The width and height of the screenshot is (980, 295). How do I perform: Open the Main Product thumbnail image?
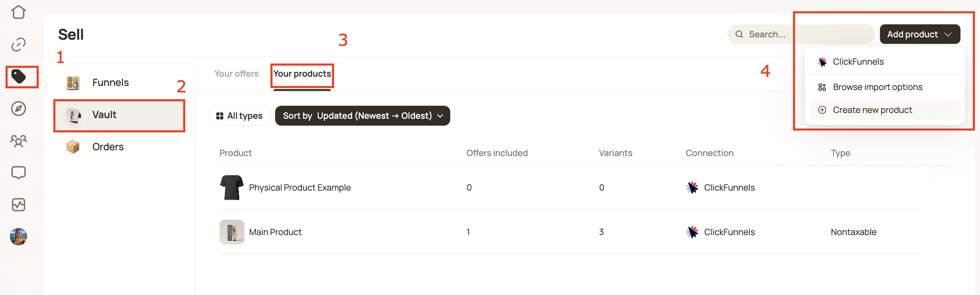click(232, 232)
